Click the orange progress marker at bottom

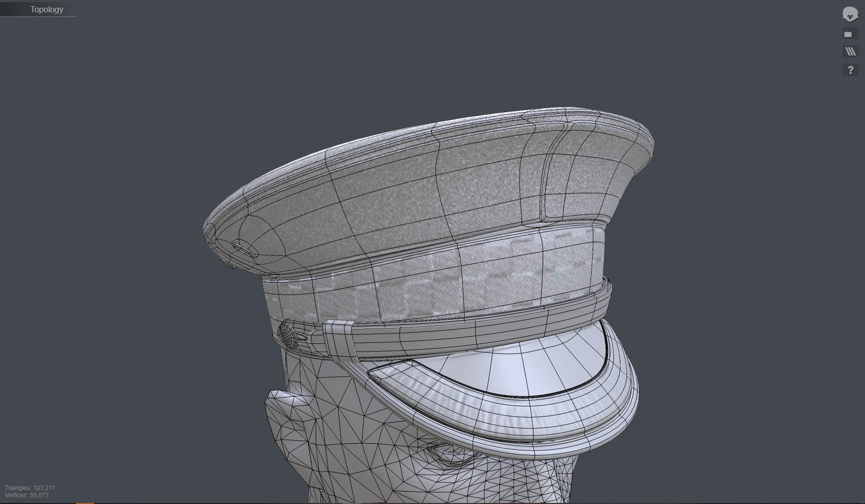click(85, 502)
